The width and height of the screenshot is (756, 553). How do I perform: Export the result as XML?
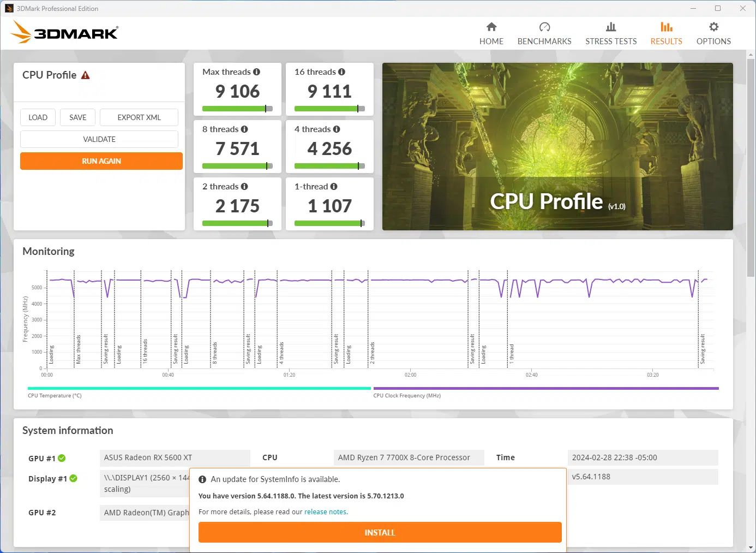tap(139, 117)
